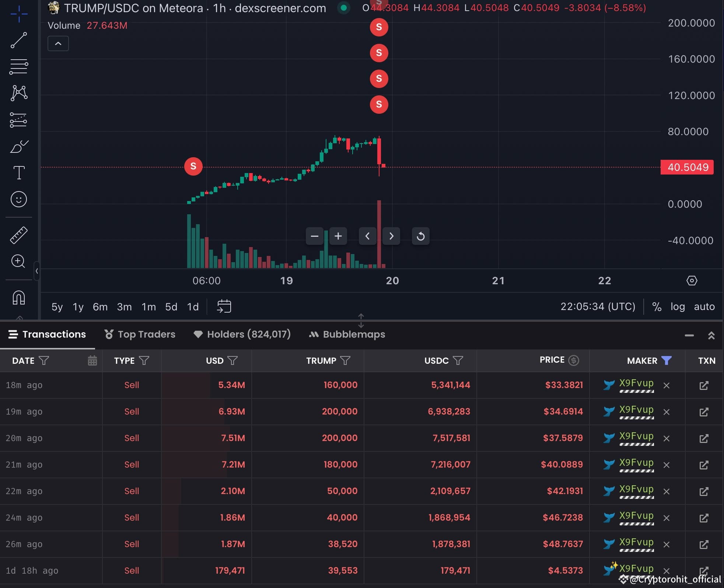Open transaction link for 6.93M sell
The width and height of the screenshot is (724, 588).
click(x=704, y=412)
